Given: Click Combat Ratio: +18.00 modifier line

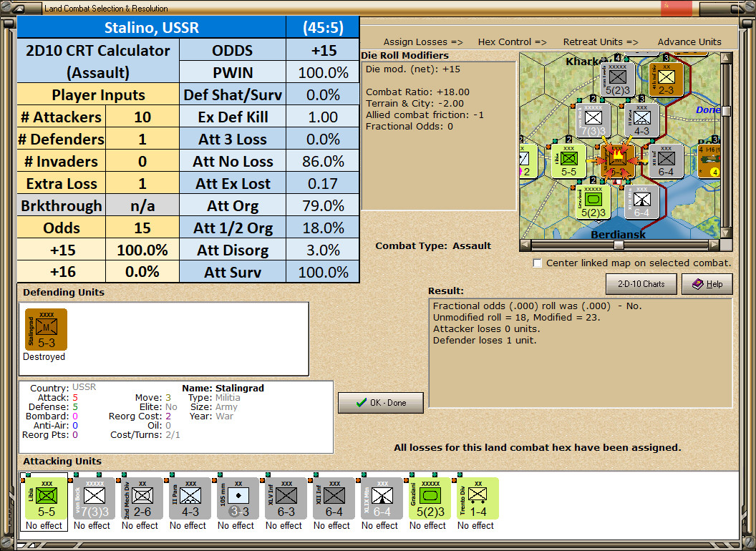Looking at the screenshot, I should click(x=417, y=92).
